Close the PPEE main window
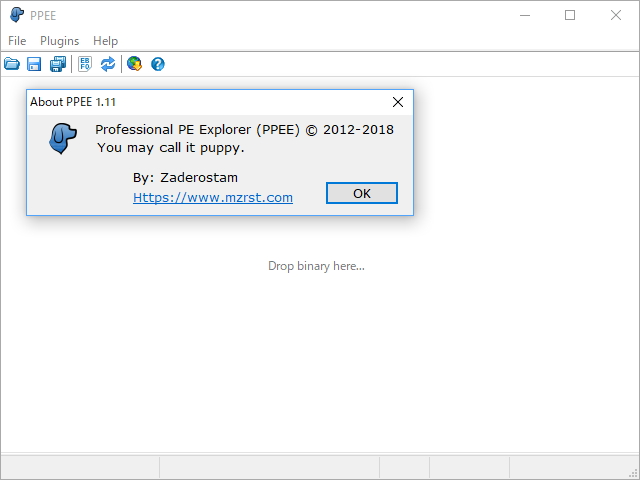 pos(616,16)
